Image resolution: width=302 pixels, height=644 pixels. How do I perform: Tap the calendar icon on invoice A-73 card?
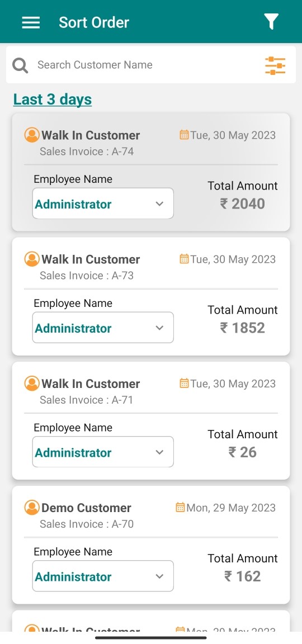(184, 259)
